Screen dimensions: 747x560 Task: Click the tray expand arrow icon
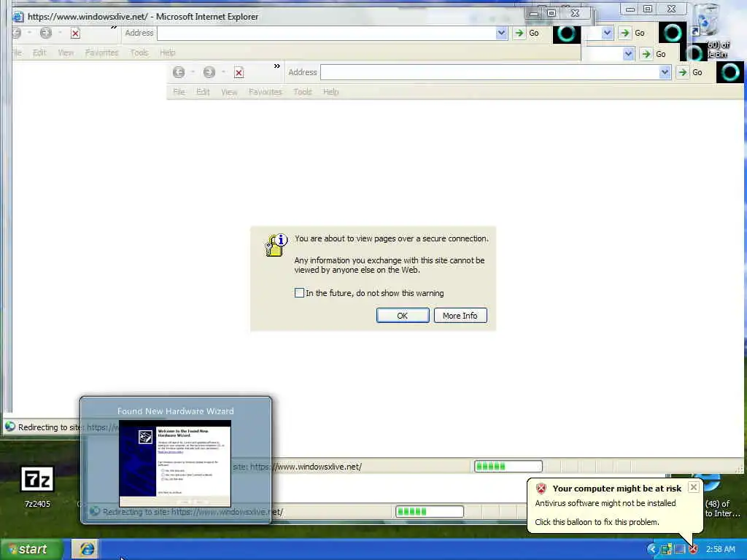point(651,549)
